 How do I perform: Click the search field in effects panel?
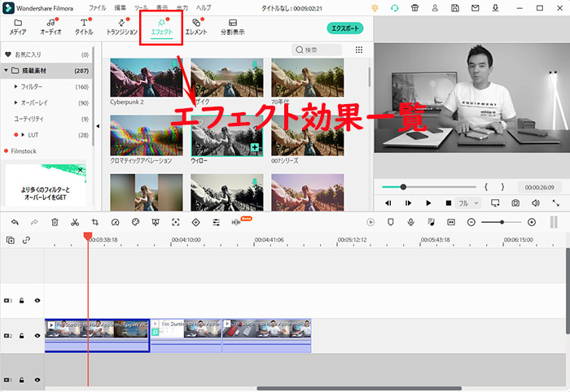pyautogui.click(x=317, y=50)
